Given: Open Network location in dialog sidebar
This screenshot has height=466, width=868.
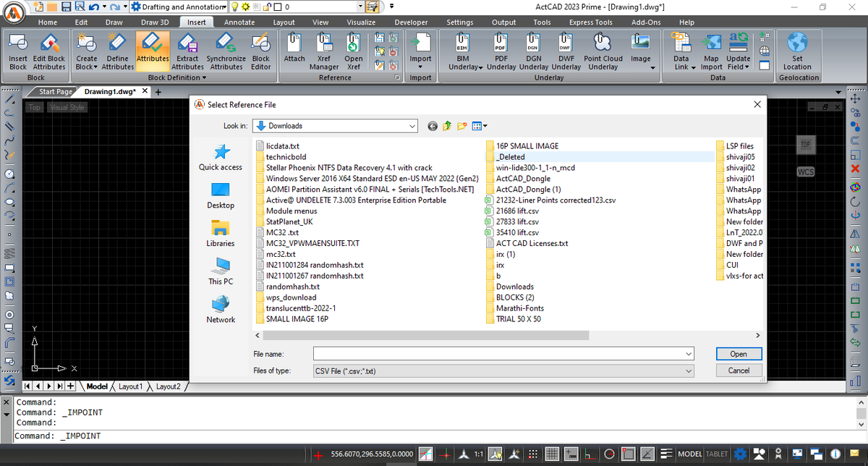Looking at the screenshot, I should tap(221, 309).
